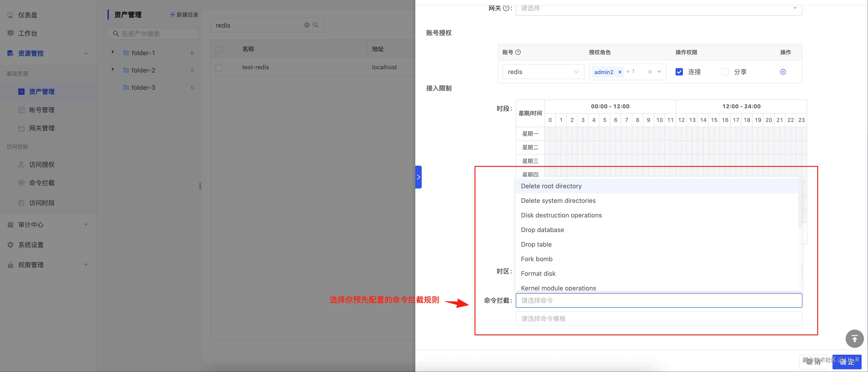Click the search magnifier icon beside redis
Viewport: 868px width, 372px height.
[x=316, y=25]
